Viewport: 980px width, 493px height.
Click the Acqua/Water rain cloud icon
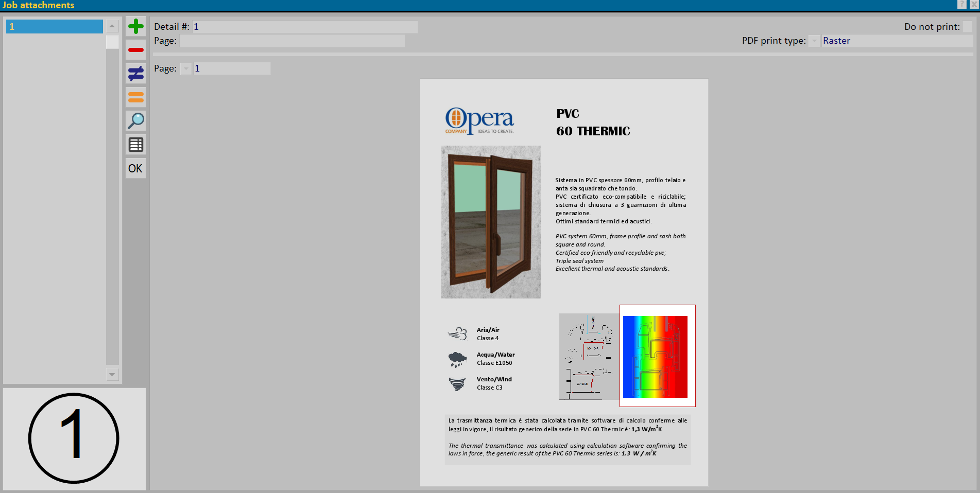457,359
